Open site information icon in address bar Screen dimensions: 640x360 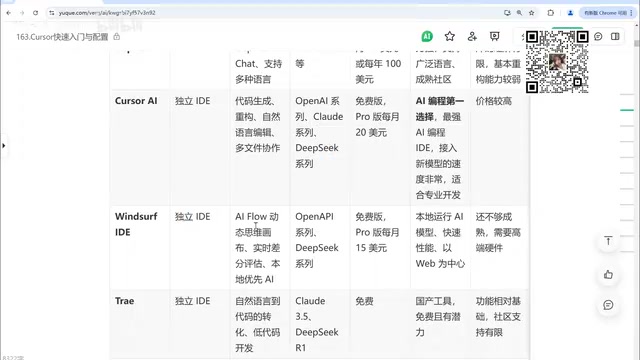tap(51, 13)
